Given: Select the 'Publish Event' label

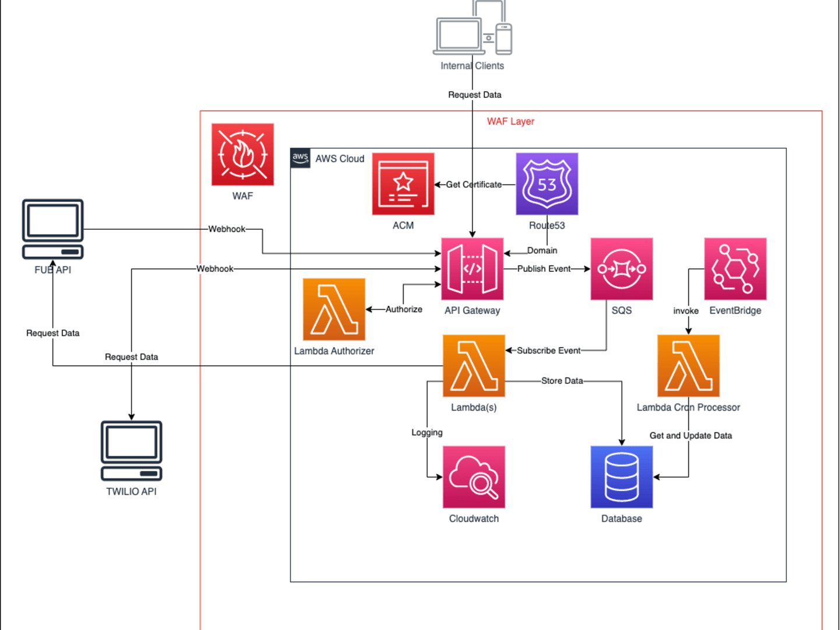Looking at the screenshot, I should pos(544,269).
